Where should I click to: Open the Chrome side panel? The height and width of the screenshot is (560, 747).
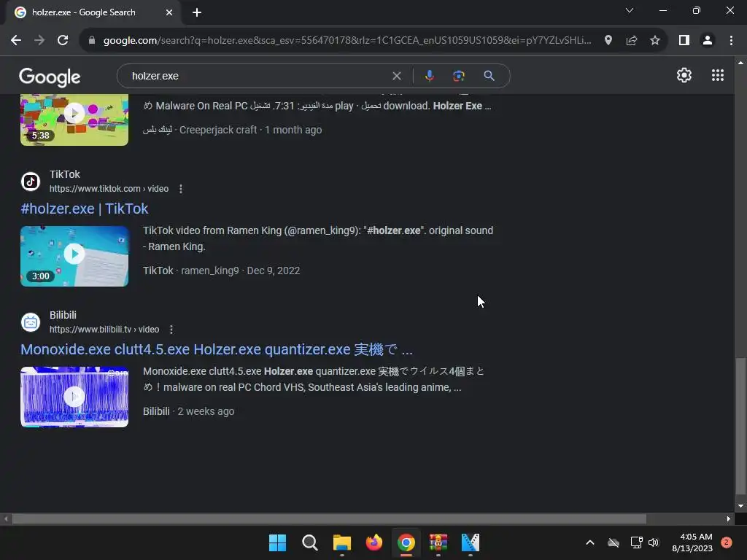click(684, 41)
